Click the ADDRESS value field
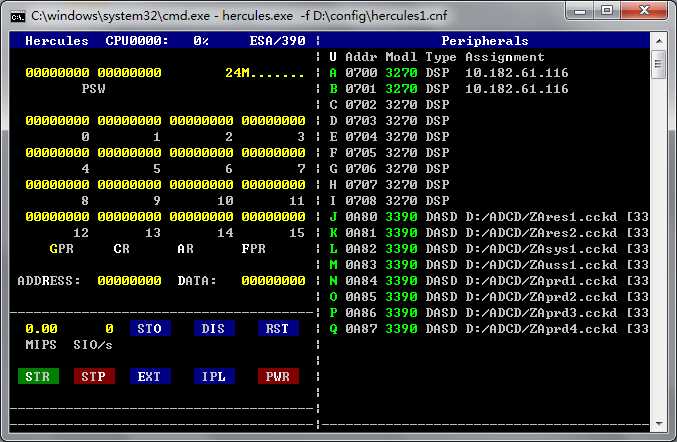677x442 pixels. (129, 281)
